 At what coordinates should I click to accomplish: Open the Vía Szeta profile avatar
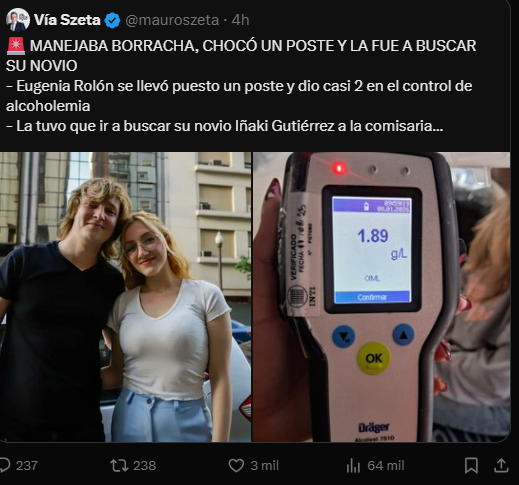click(x=18, y=20)
